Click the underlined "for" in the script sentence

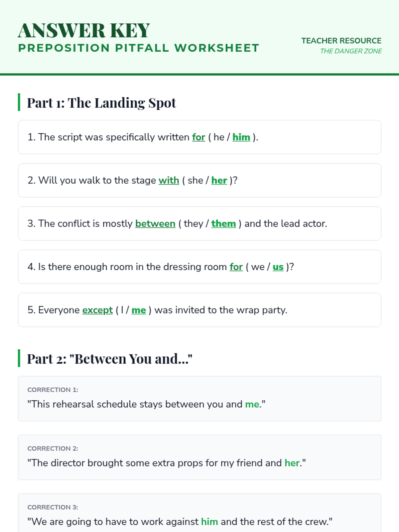(x=199, y=137)
